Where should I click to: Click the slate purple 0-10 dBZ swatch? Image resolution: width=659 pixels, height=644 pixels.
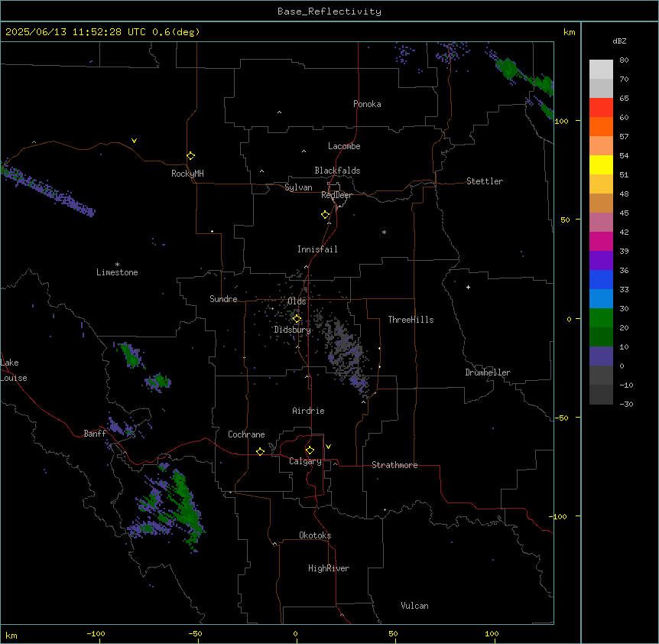click(601, 356)
